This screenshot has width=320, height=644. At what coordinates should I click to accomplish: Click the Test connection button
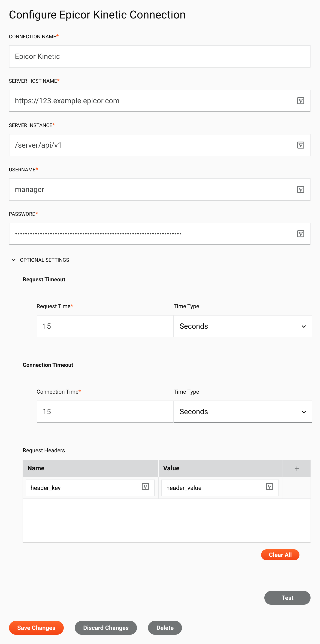(287, 598)
